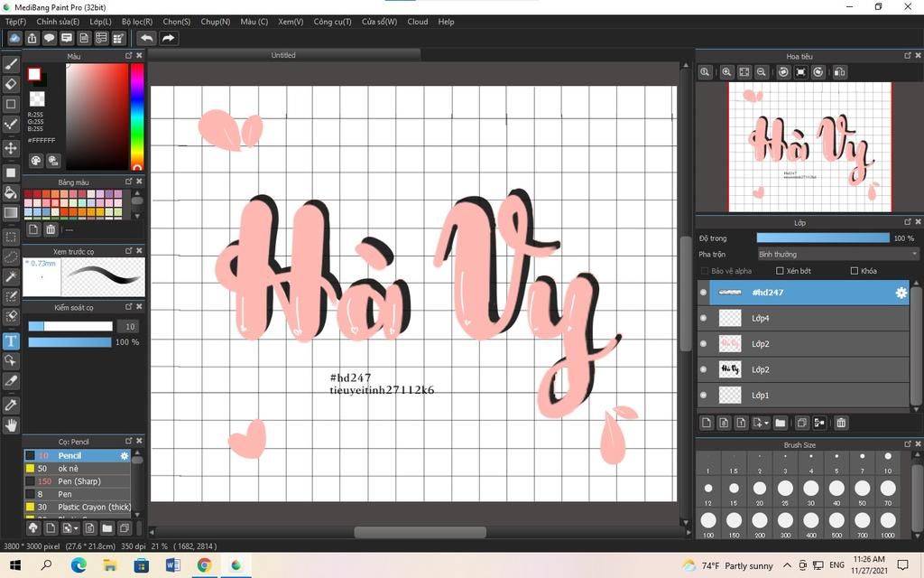Open the Tệp(F) menu
This screenshot has height=578, width=924.
click(16, 22)
